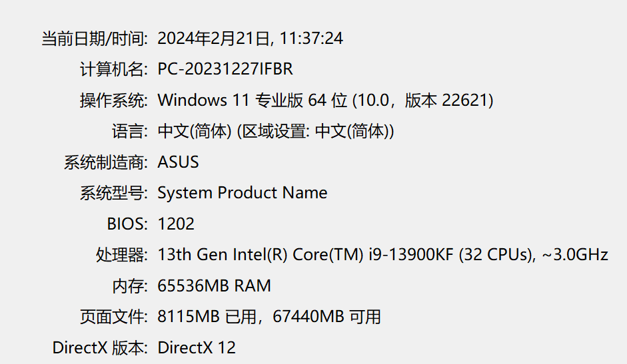Click the System Product Name value
The width and height of the screenshot is (627, 364).
pos(242,193)
